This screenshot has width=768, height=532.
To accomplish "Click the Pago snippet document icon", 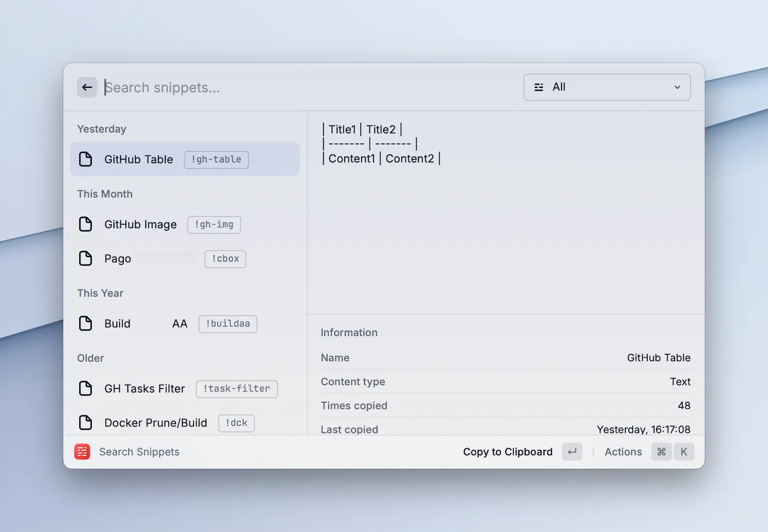I will pyautogui.click(x=86, y=258).
